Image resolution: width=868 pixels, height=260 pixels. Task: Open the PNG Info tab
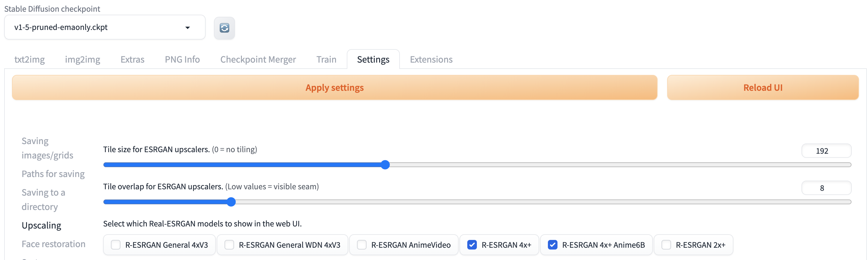(x=182, y=60)
